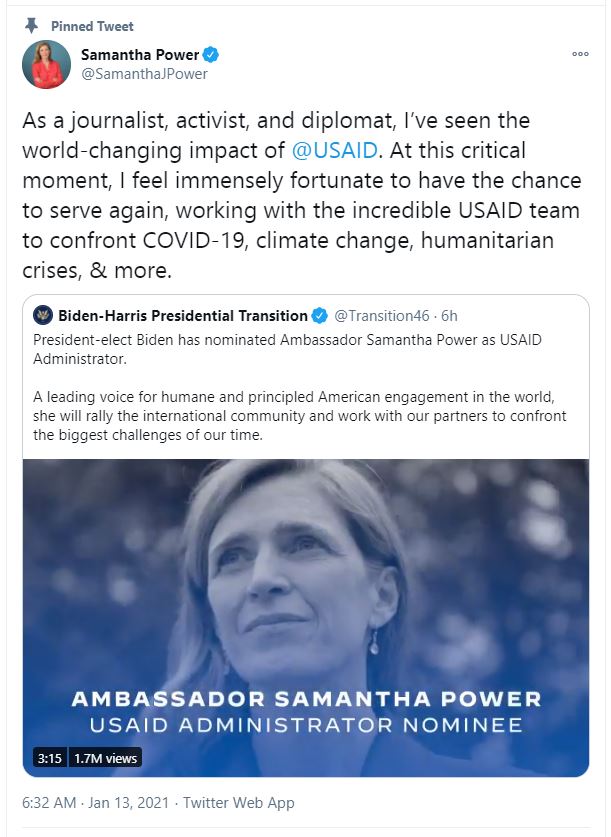Open the Samantha Power display name link
The height and width of the screenshot is (837, 611).
tap(140, 55)
